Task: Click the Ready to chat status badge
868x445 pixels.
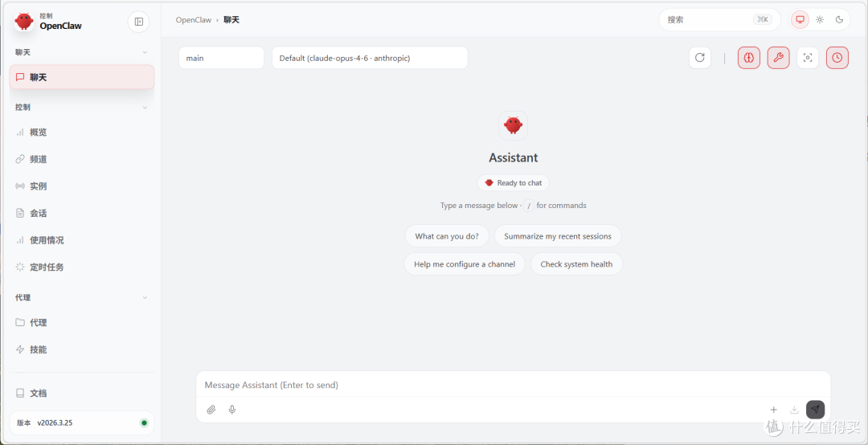Action: (513, 182)
